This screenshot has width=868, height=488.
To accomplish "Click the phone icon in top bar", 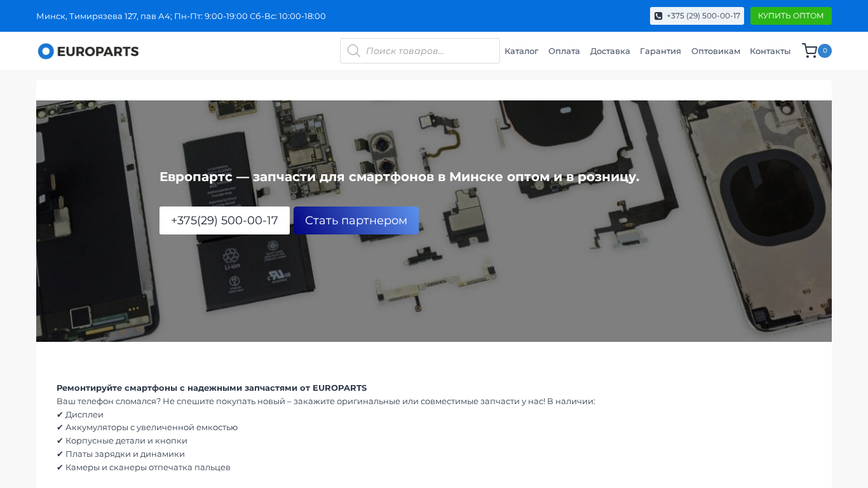I will (658, 16).
